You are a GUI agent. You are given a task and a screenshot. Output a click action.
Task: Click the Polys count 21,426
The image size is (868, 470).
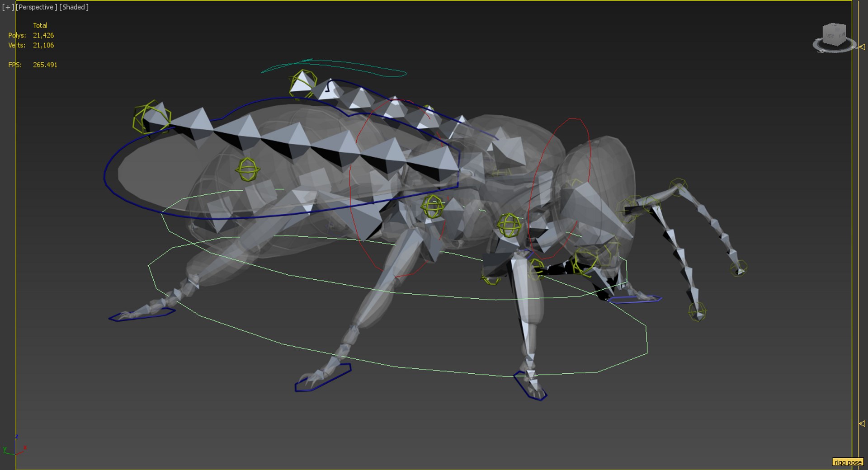pyautogui.click(x=43, y=35)
